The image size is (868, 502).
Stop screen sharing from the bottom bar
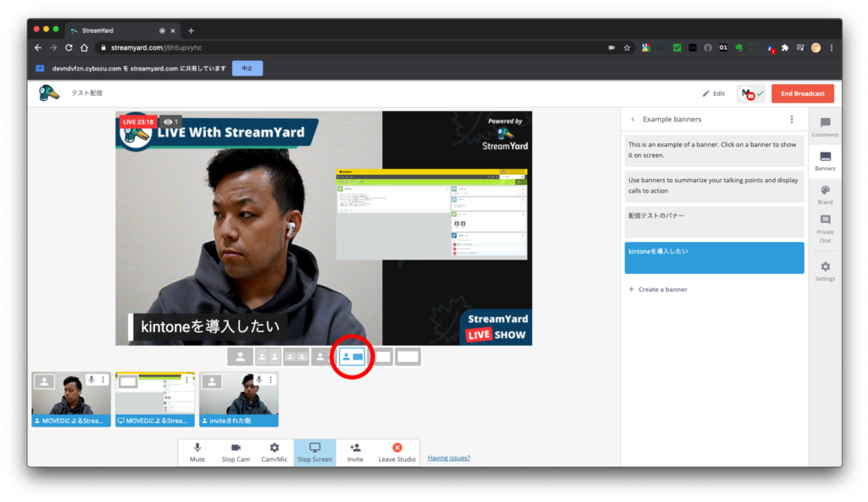(x=314, y=452)
